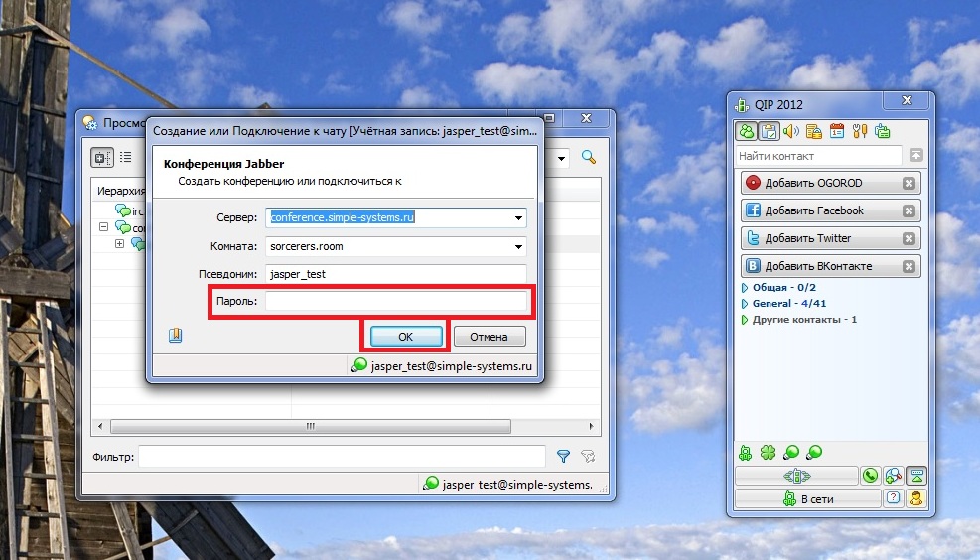Click Добавить OGOROD button
This screenshot has height=560, width=980.
pos(831,183)
